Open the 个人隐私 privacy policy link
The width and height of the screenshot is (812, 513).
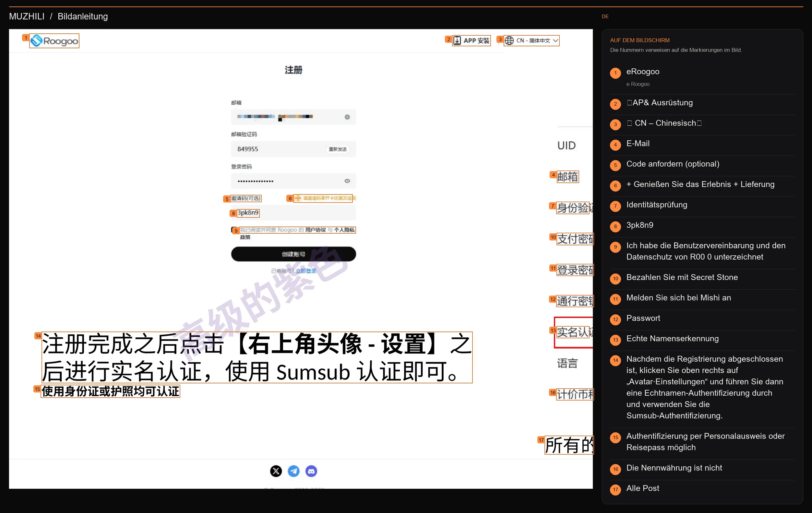(344, 230)
